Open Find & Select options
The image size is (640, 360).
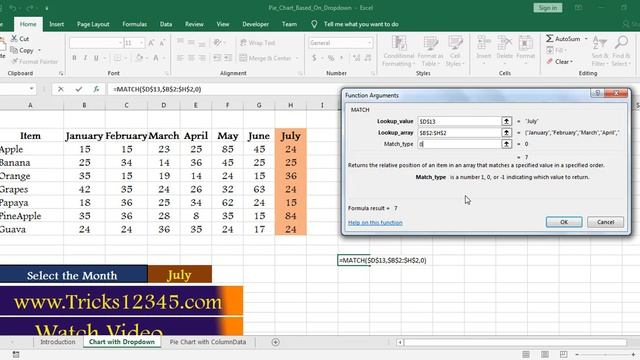[x=621, y=51]
